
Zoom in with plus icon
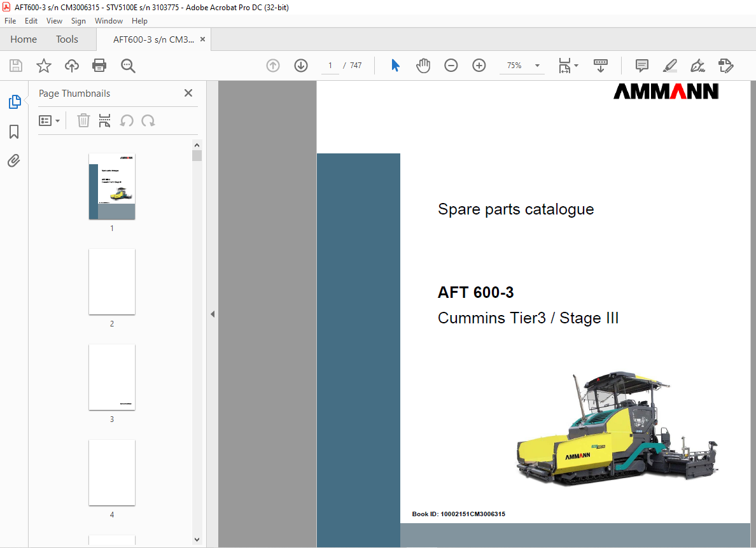point(479,66)
